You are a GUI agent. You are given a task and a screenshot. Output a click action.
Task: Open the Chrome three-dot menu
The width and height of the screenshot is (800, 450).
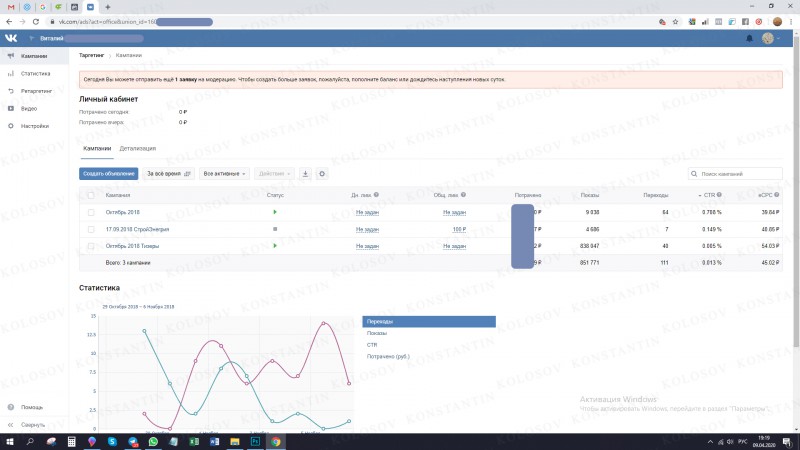tap(791, 22)
